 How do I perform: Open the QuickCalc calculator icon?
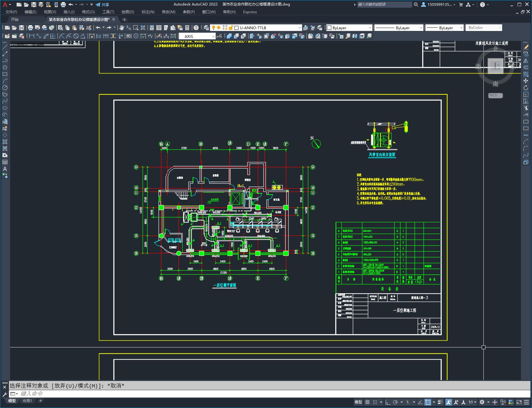coord(187,28)
